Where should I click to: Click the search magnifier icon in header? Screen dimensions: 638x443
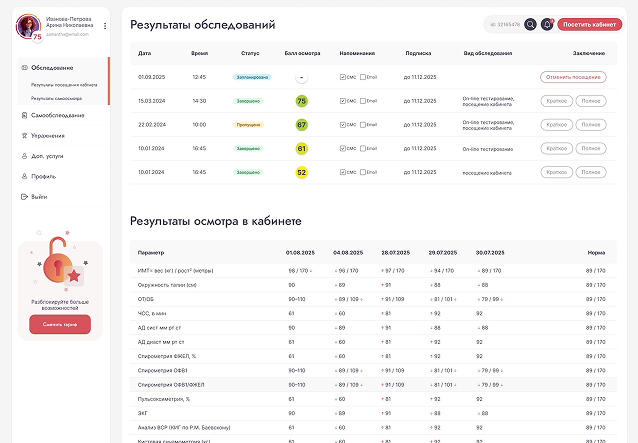(531, 23)
